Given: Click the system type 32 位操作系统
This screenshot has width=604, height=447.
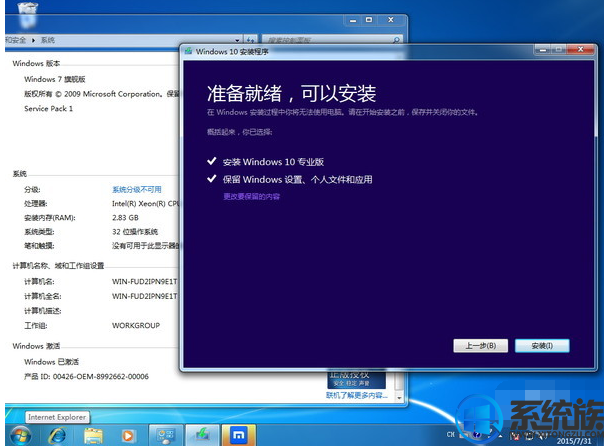Looking at the screenshot, I should 135,232.
